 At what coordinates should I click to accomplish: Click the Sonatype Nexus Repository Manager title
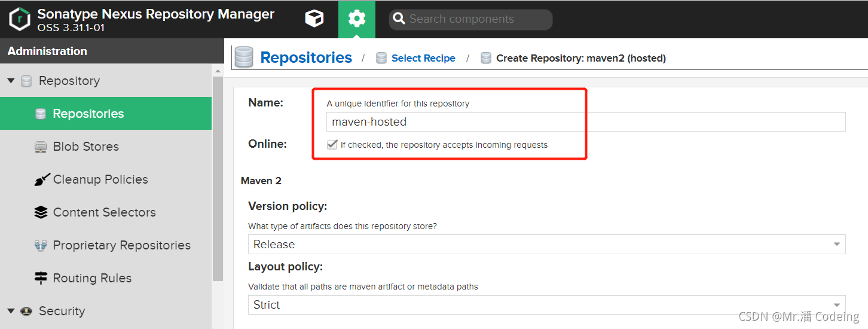coord(156,14)
